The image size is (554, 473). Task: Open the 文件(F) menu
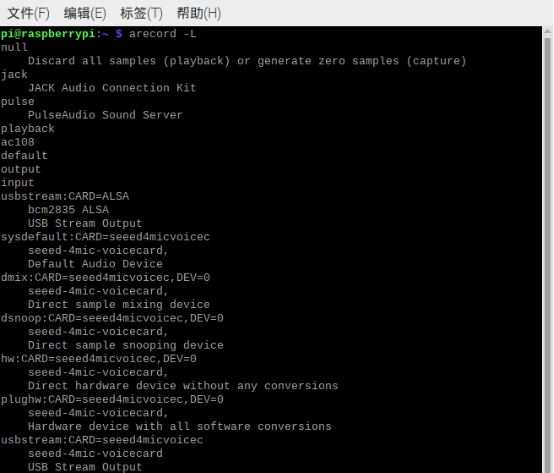point(28,13)
